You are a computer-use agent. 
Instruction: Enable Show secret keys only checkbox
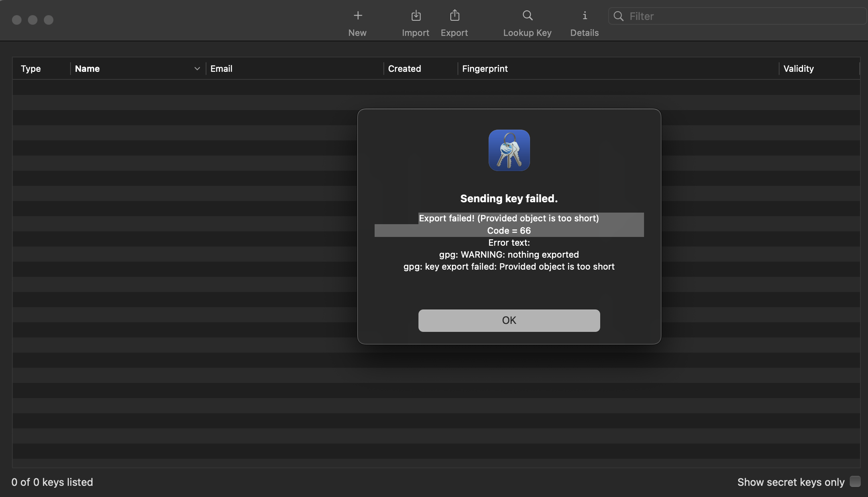click(855, 481)
